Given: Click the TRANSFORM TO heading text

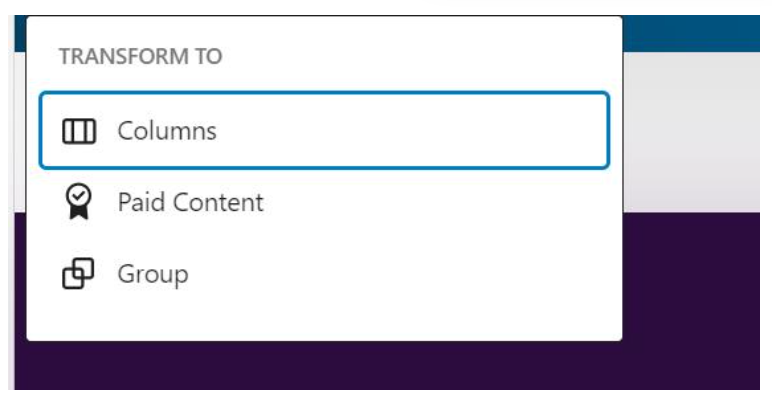Looking at the screenshot, I should [x=140, y=56].
